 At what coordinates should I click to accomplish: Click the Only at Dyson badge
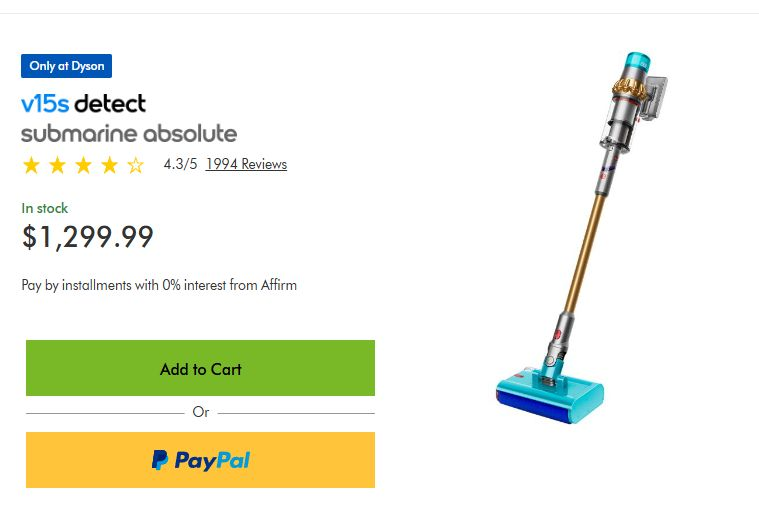click(66, 66)
